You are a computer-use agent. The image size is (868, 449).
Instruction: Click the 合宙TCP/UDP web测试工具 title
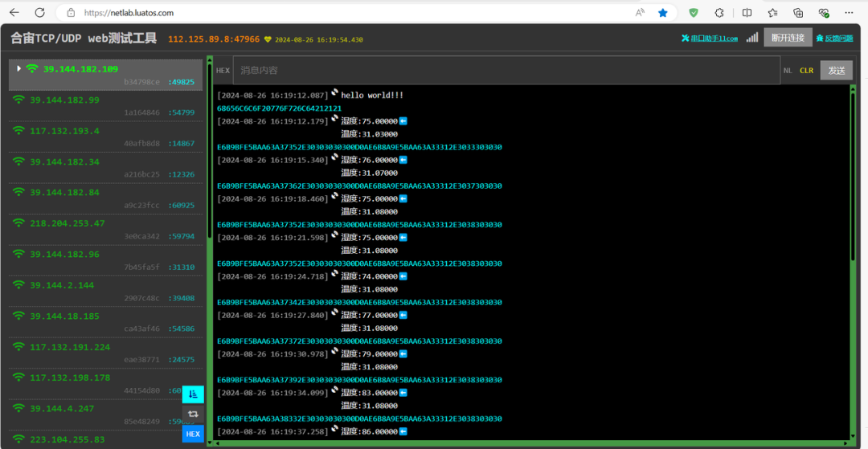[84, 39]
